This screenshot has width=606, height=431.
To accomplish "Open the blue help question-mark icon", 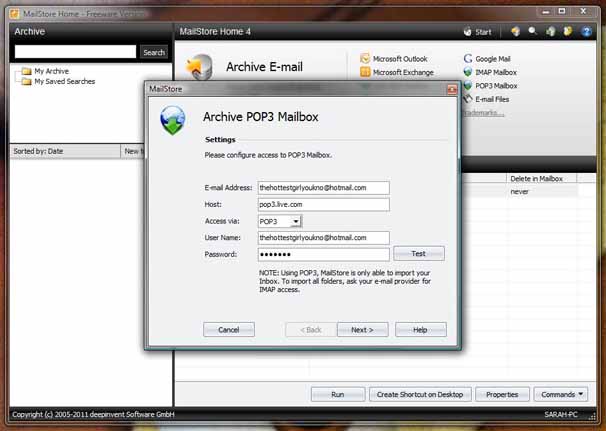I will click(586, 31).
